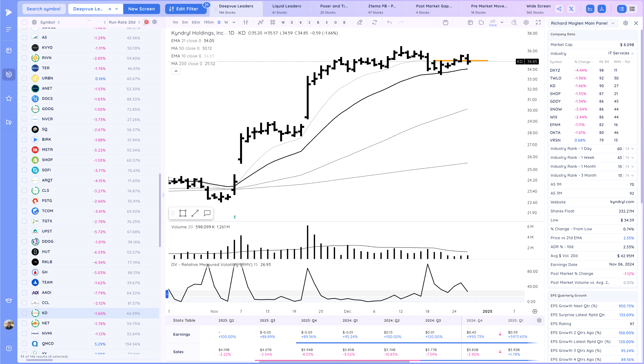The height and width of the screenshot is (364, 644).
Task: Switch to the Liquid Leaders tab
Action: (286, 9)
